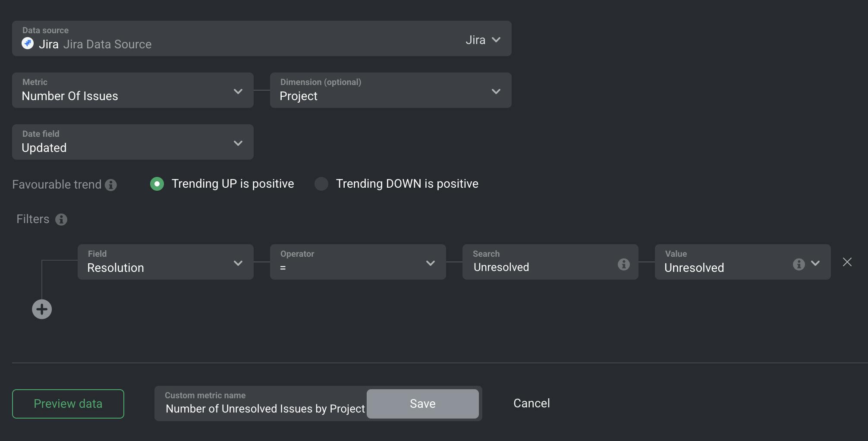Screen dimensions: 868x441
Task: Click the info icon beside Favourable trend
Action: pos(111,185)
